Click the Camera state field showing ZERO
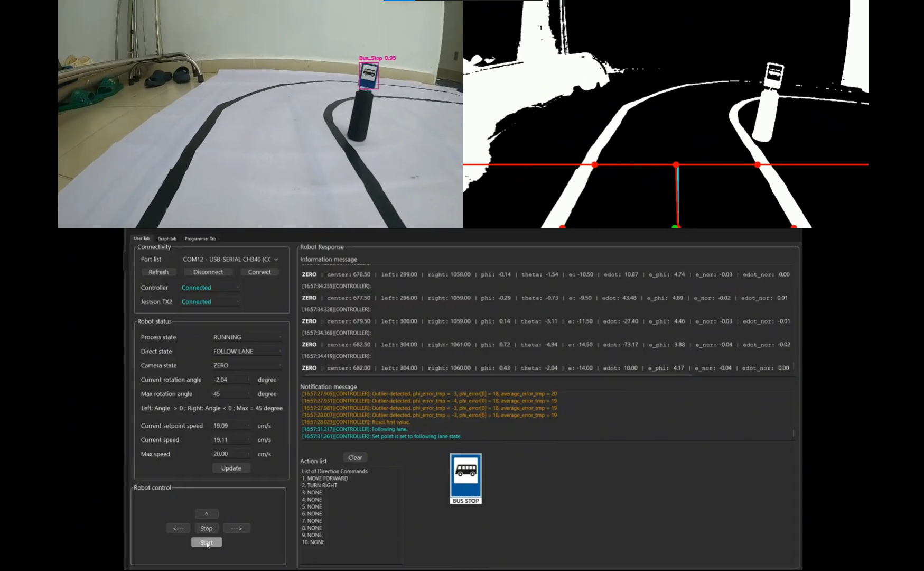Image resolution: width=924 pixels, height=571 pixels. [x=247, y=366]
